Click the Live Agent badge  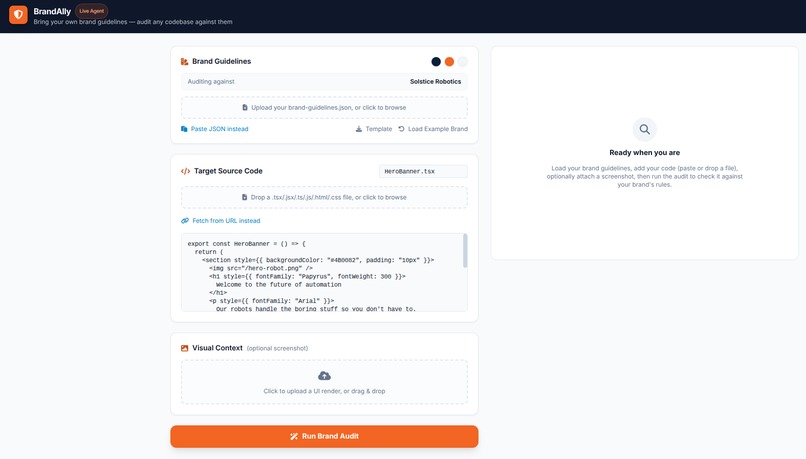coord(91,11)
